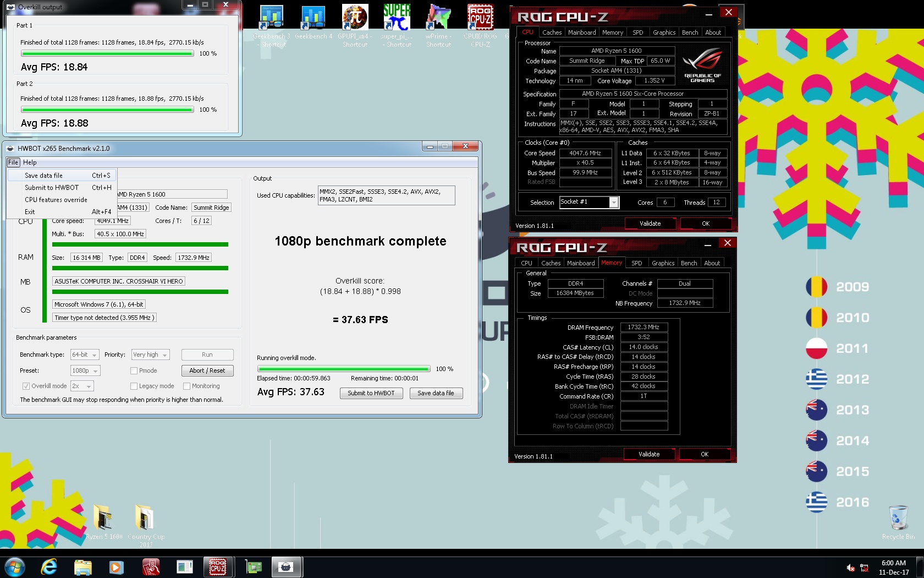The height and width of the screenshot is (578, 924).
Task: Click the volume icon in system tray
Action: [x=850, y=568]
